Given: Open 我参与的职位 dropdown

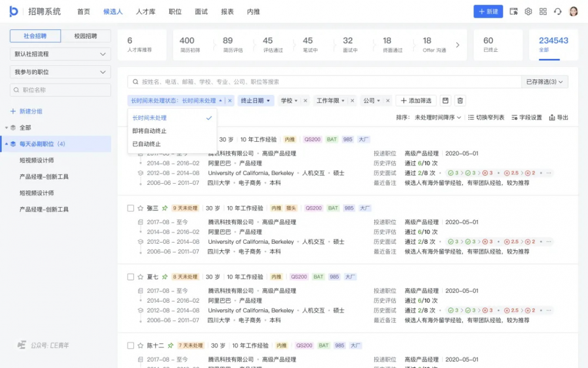Looking at the screenshot, I should pyautogui.click(x=61, y=72).
